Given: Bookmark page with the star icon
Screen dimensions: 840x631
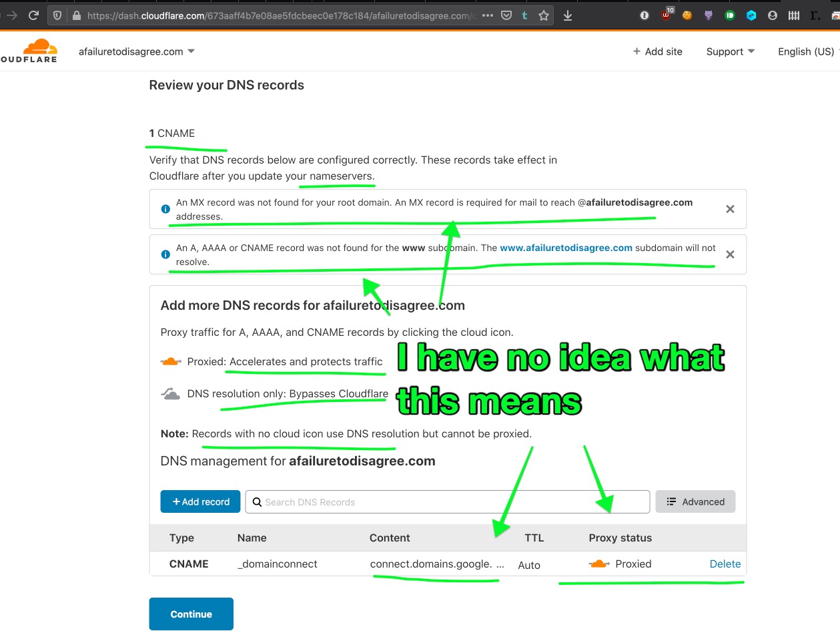Looking at the screenshot, I should tap(544, 15).
